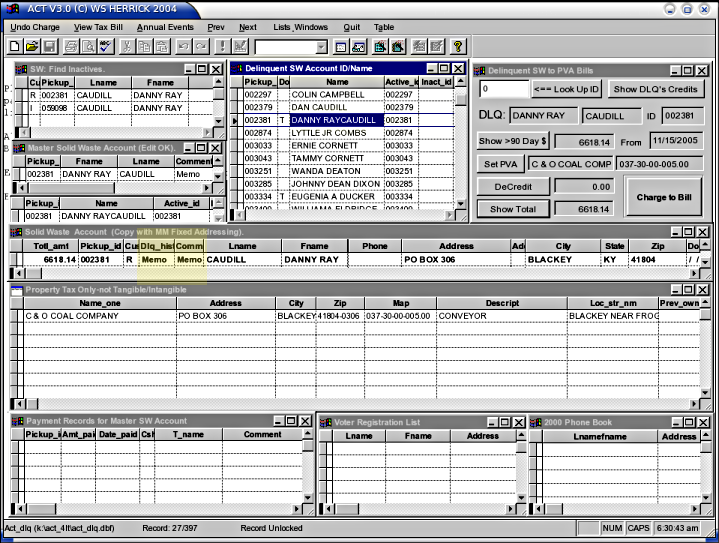Screen dimensions: 719x543
Task: Click the Prev menu item
Action: coord(216,27)
